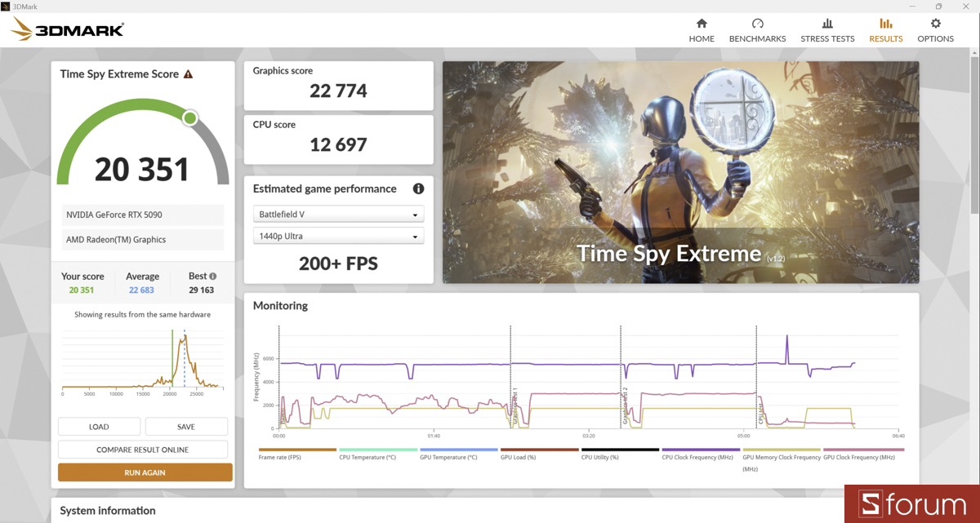Click the LOAD button
This screenshot has height=523, width=980.
(x=99, y=427)
